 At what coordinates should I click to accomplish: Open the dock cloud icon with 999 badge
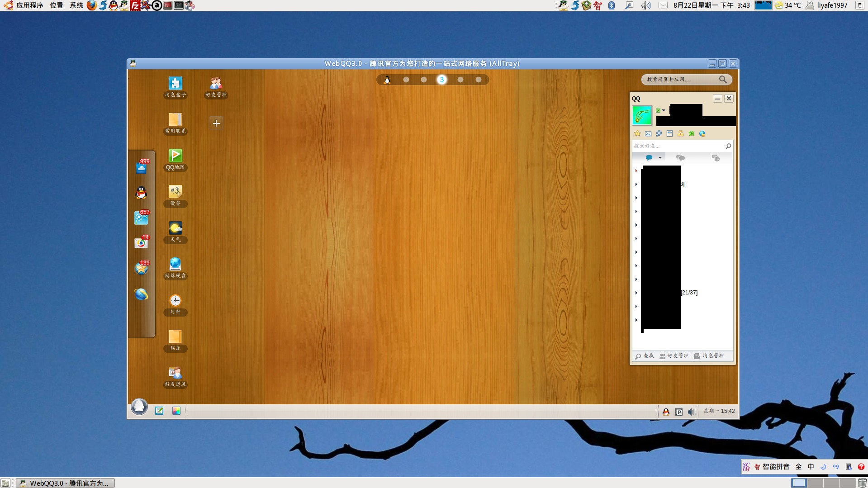(142, 167)
